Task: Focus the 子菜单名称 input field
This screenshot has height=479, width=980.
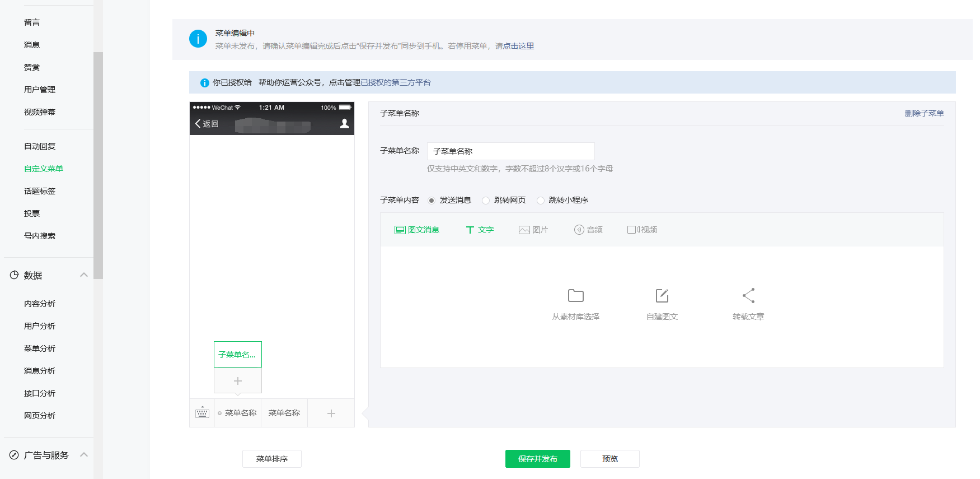Action: pos(511,151)
